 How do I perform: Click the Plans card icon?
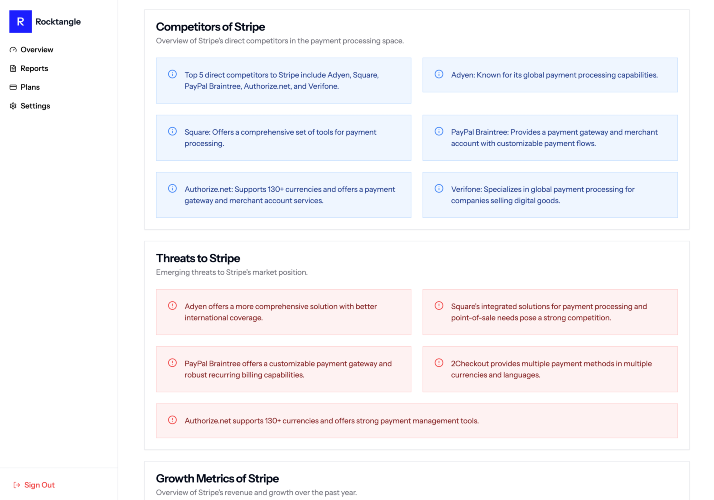pos(13,87)
